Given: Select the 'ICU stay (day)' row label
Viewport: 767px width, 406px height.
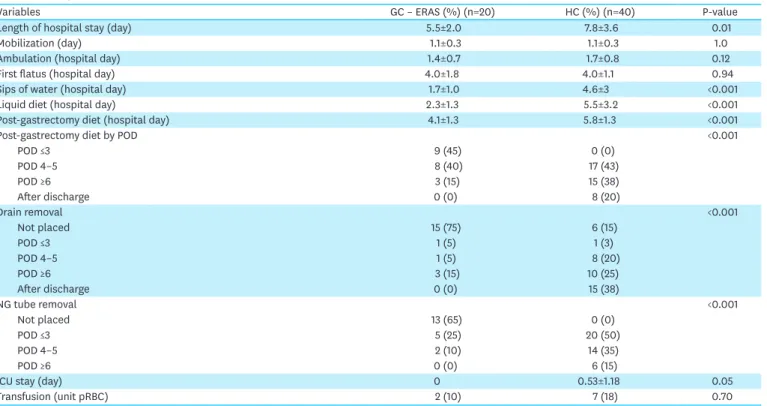Looking at the screenshot, I should coord(31,381).
